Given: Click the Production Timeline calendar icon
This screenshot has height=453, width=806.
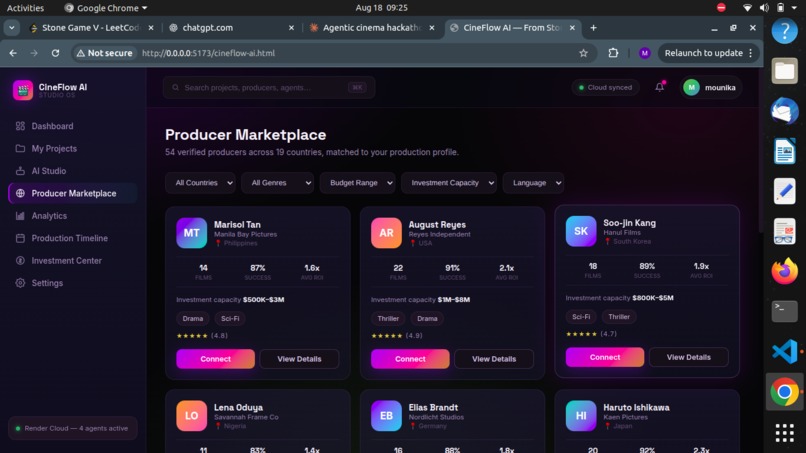Looking at the screenshot, I should click(20, 238).
